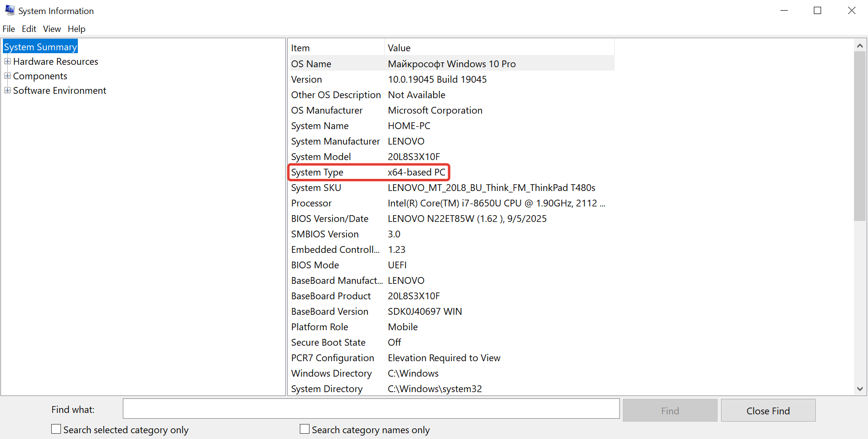Viewport: 868px width, 439px height.
Task: Enable 'Search category names only' checkbox
Action: [x=305, y=429]
